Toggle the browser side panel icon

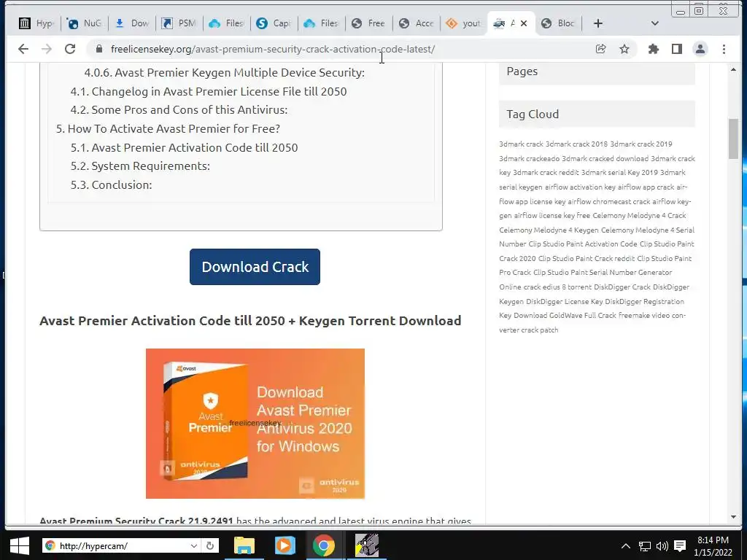677,49
